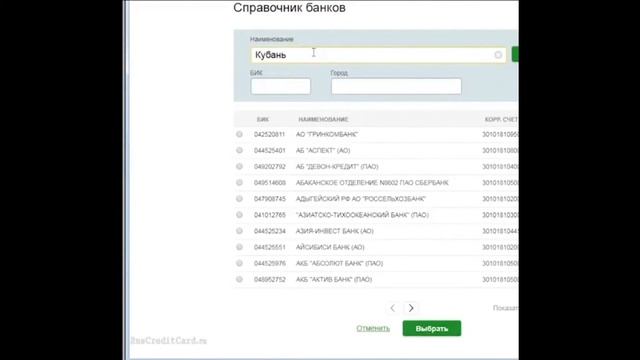Click the Выбрать button

click(x=432, y=329)
